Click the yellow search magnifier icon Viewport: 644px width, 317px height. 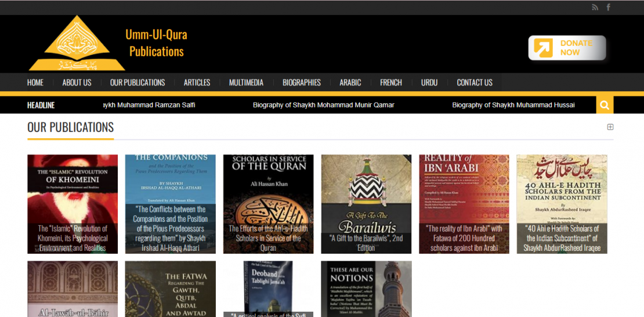point(605,105)
